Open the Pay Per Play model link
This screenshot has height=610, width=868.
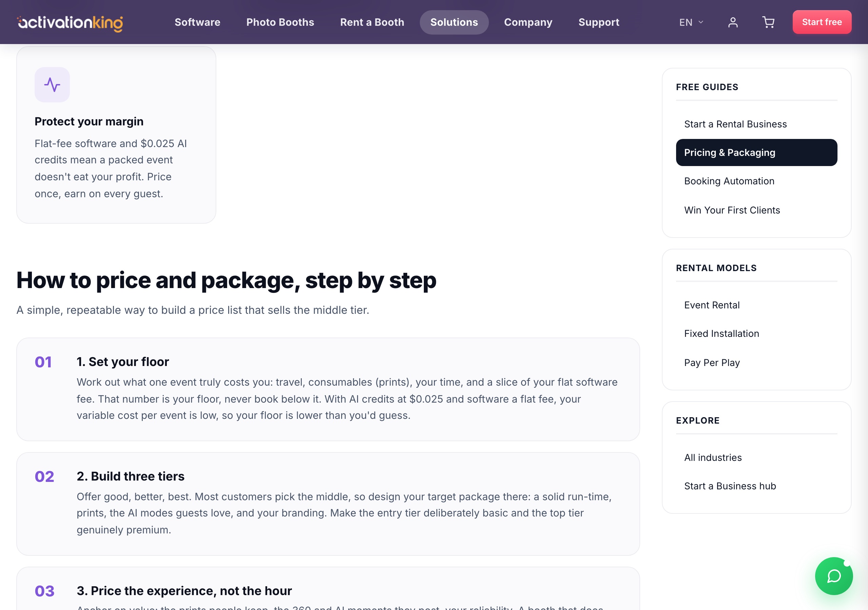(x=756, y=363)
